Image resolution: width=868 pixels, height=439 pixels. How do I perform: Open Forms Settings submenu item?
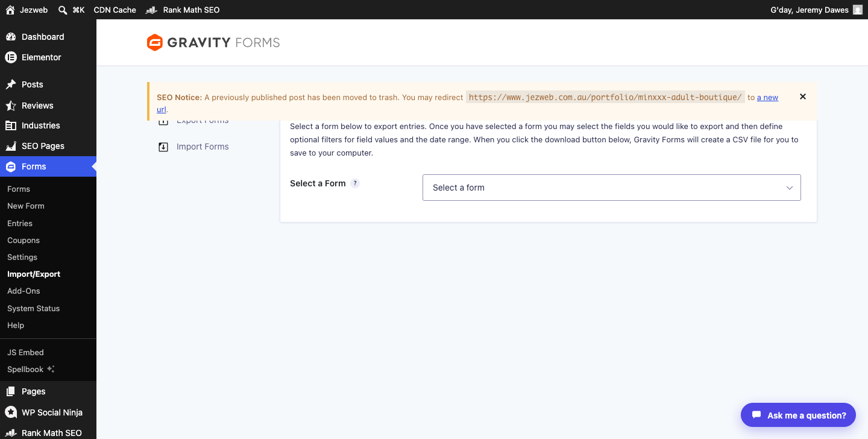(x=22, y=257)
